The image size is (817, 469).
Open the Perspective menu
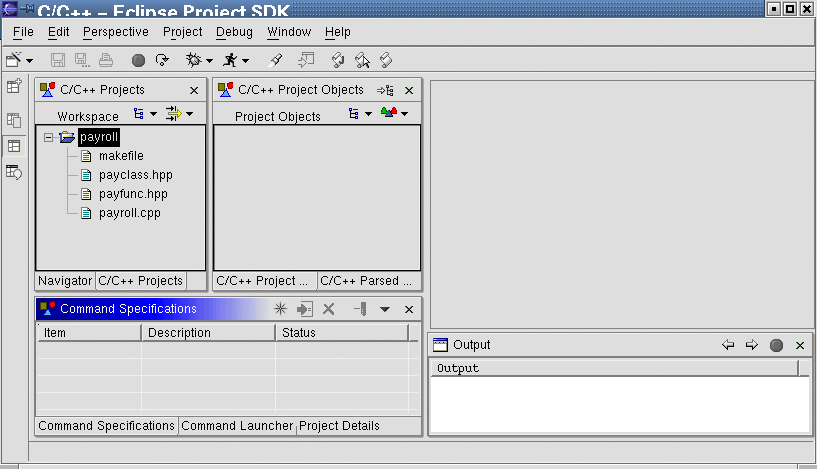116,32
